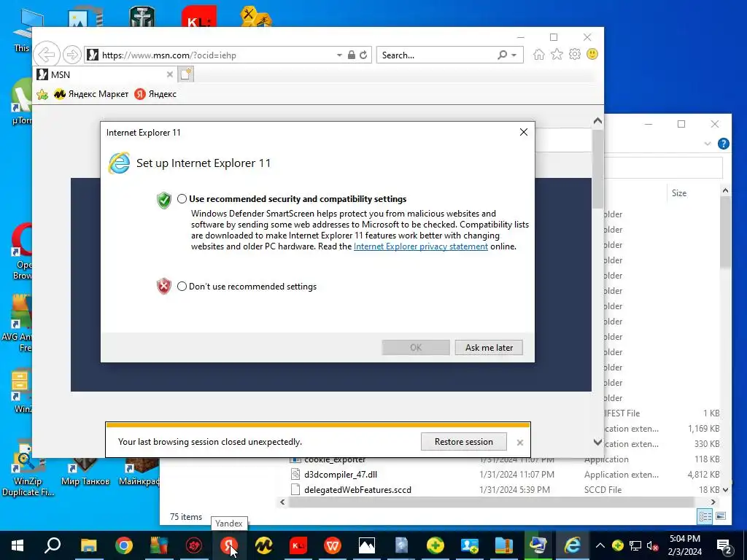Expand the address bar autocomplete dropdown arrow
The image size is (747, 560).
[x=339, y=55]
